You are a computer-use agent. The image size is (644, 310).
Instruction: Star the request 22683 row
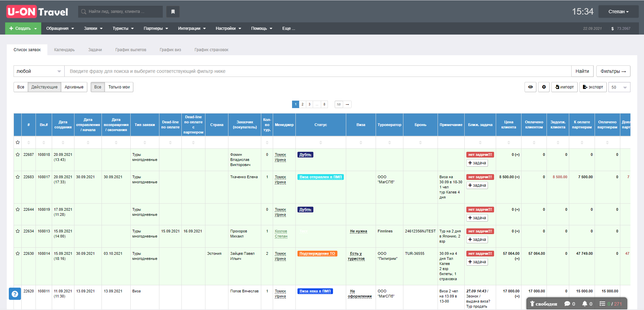18,177
